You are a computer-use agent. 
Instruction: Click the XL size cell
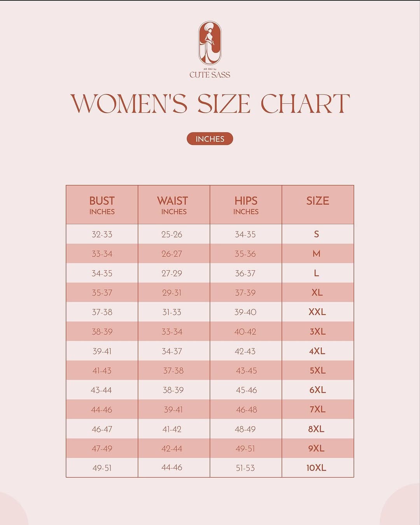pos(318,292)
